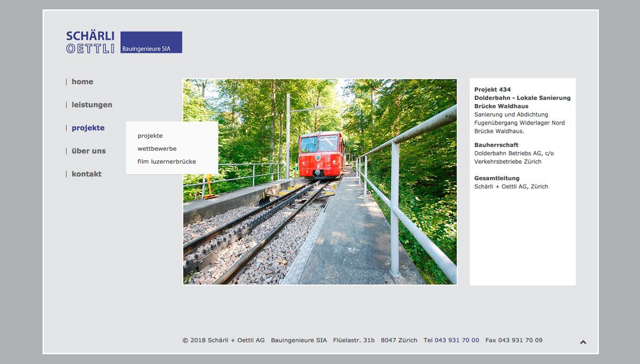Click the blue Bauingenieure SIA badge

coord(151,41)
